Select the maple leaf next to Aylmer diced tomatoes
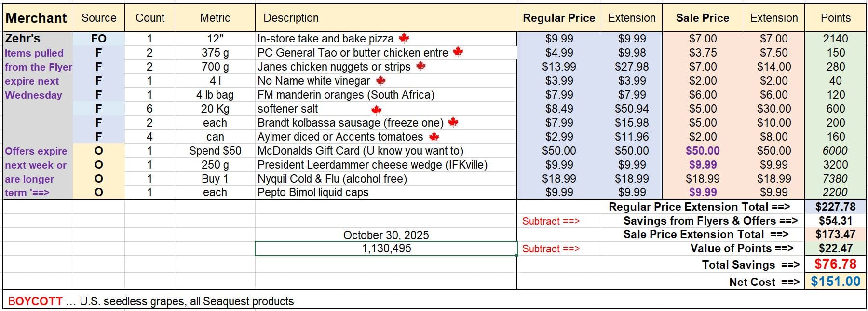868x311 pixels. tap(434, 137)
